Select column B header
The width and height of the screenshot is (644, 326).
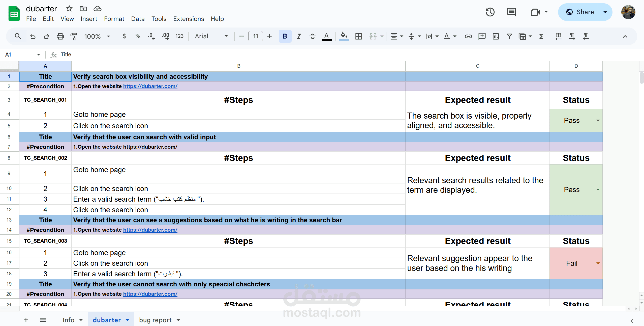click(238, 66)
